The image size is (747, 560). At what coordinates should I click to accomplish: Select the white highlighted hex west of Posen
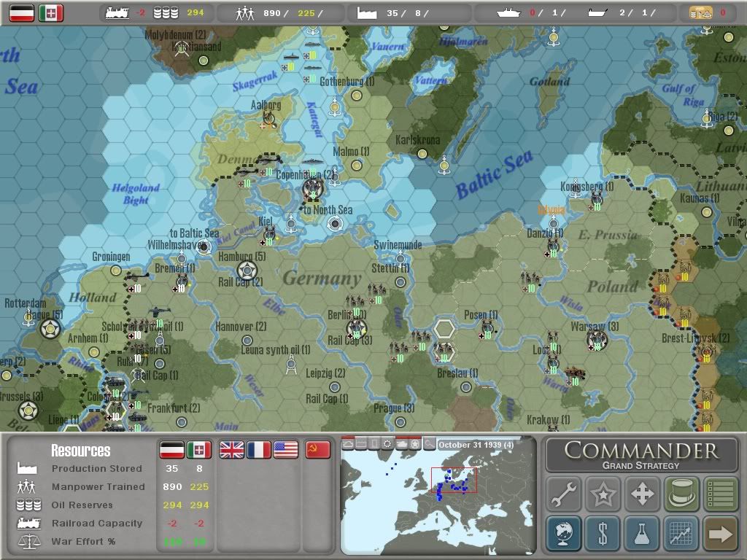[444, 329]
